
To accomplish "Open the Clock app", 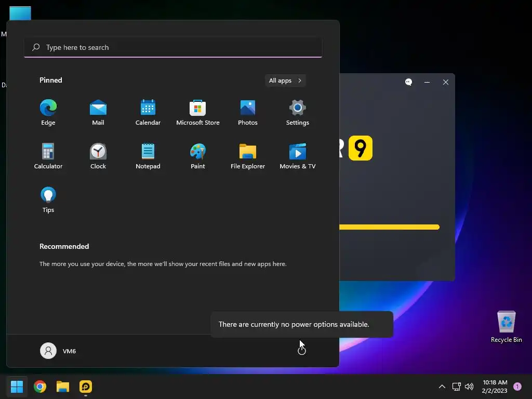I will [98, 156].
